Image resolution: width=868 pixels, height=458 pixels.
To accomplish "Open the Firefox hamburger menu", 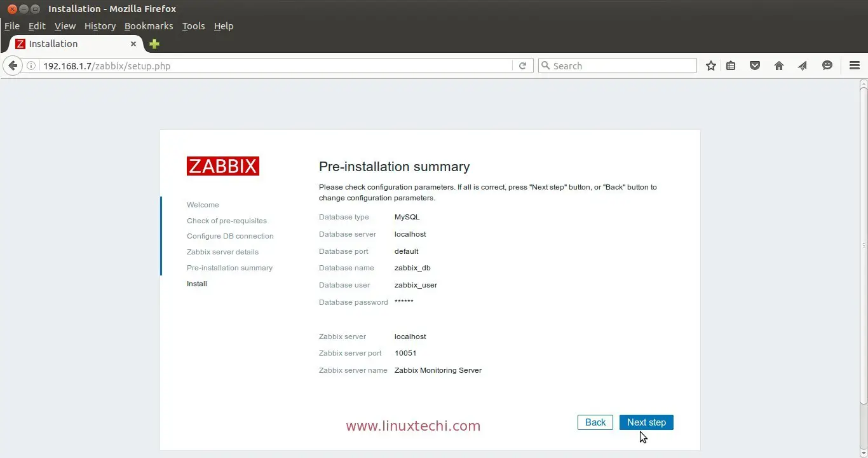I will pos(855,66).
